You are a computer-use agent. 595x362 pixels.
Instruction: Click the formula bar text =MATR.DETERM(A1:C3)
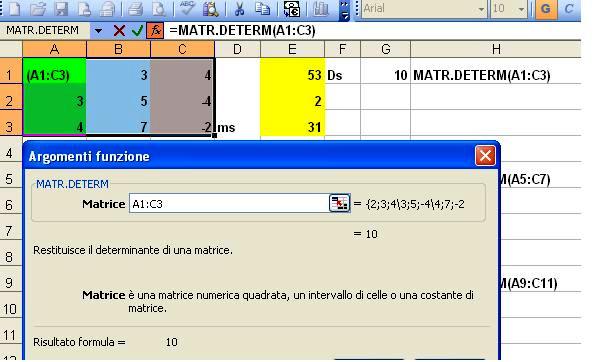coord(242,30)
